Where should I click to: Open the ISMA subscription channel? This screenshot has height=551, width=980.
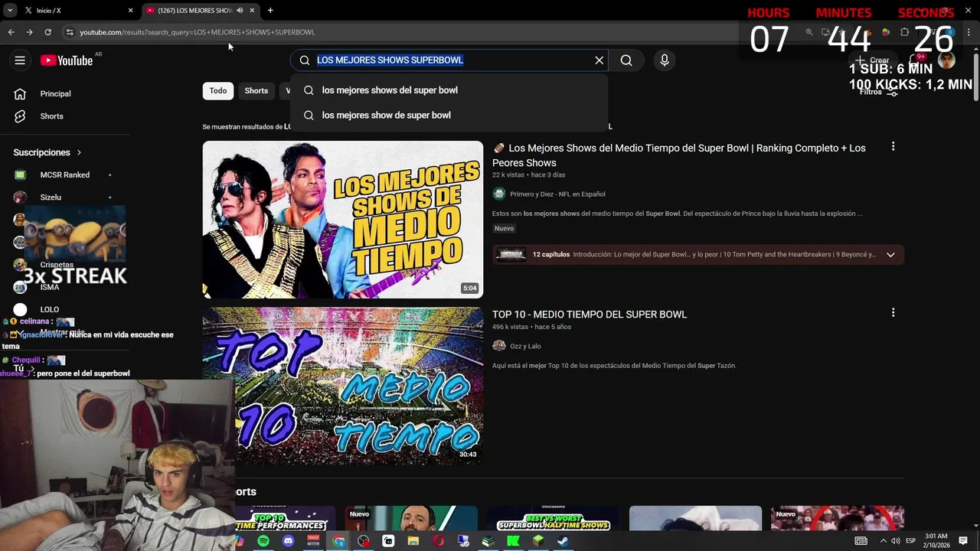coord(50,287)
